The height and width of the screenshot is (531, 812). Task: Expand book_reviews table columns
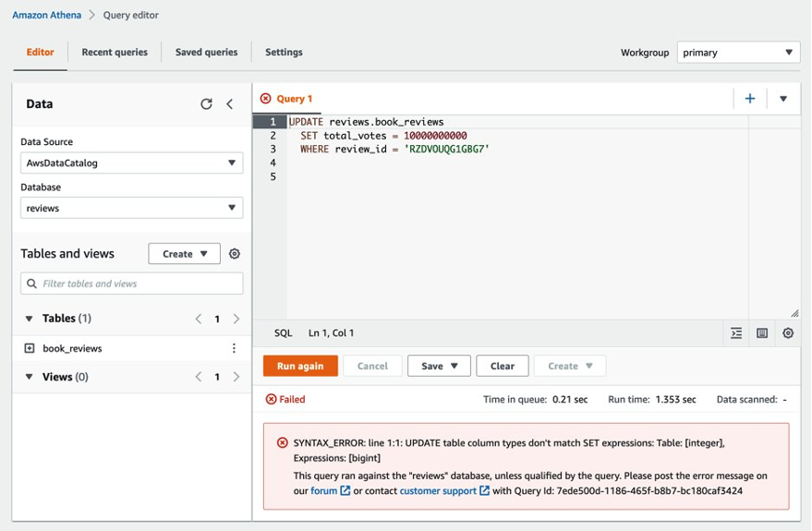(30, 348)
